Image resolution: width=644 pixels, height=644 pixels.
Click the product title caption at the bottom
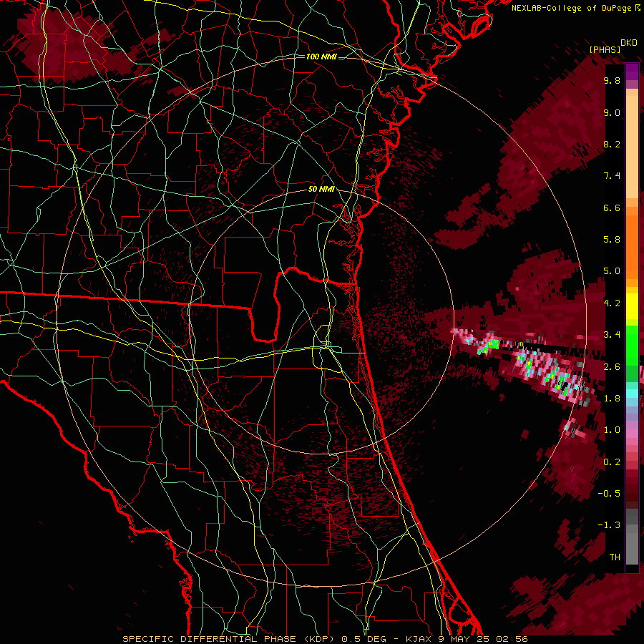click(x=325, y=639)
